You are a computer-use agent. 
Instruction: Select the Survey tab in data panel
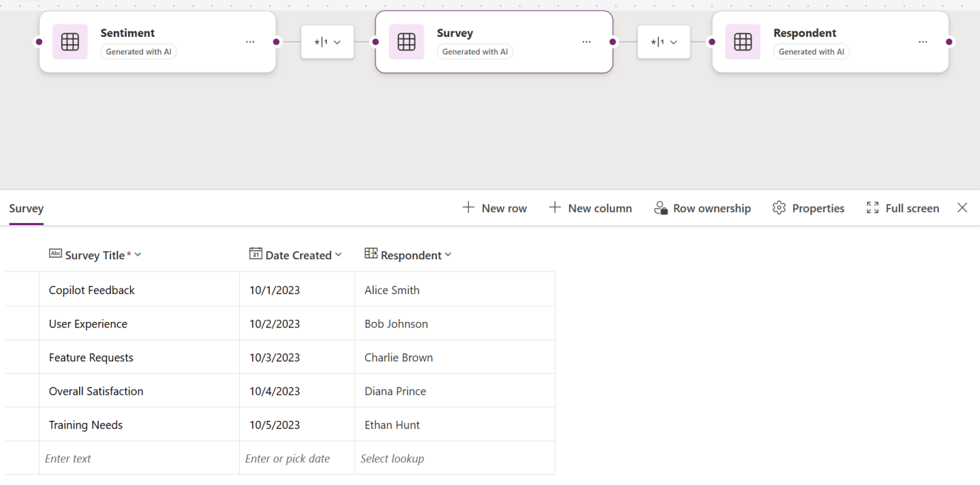coord(27,209)
